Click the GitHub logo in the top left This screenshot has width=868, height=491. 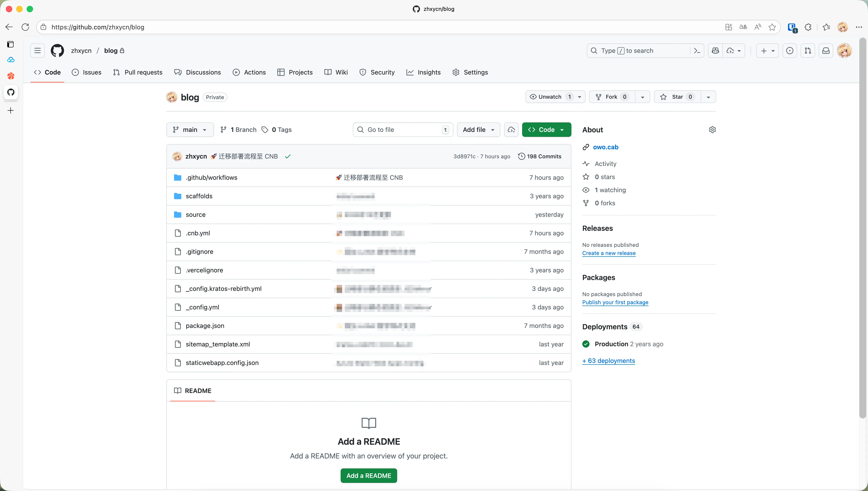[x=57, y=50]
